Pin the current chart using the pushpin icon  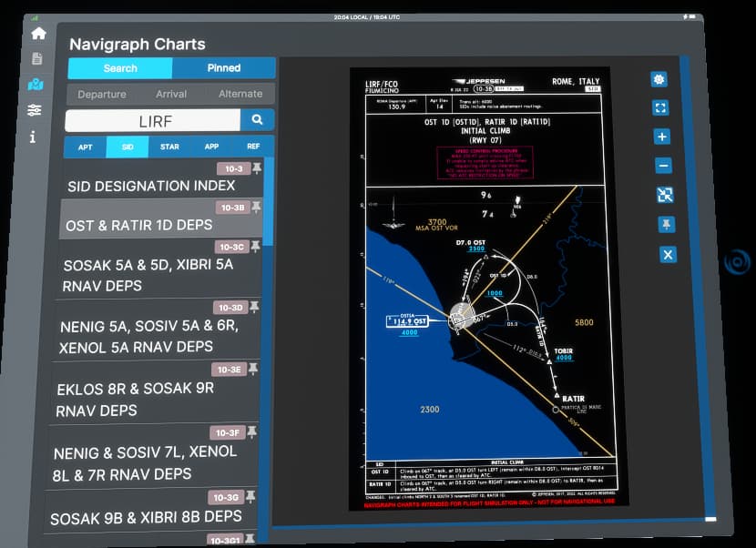coord(667,225)
